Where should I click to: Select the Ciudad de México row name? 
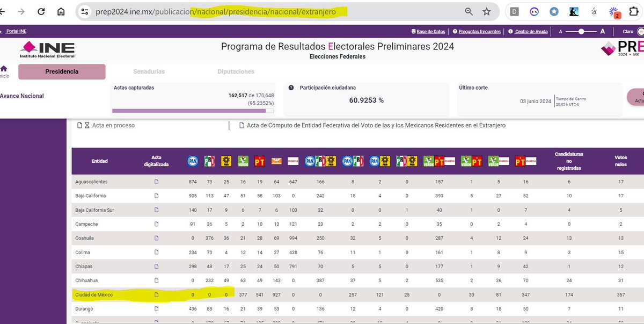[x=94, y=294]
